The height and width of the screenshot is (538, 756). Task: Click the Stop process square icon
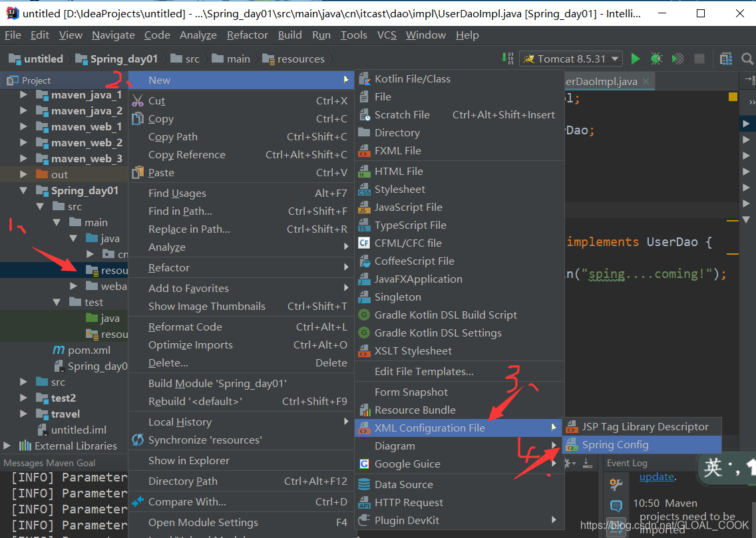click(x=699, y=59)
